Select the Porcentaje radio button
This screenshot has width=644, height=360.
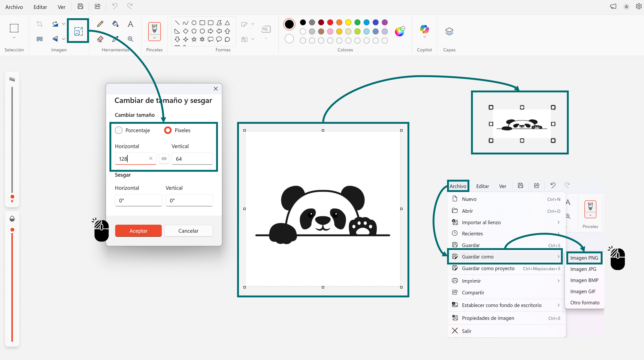(119, 130)
